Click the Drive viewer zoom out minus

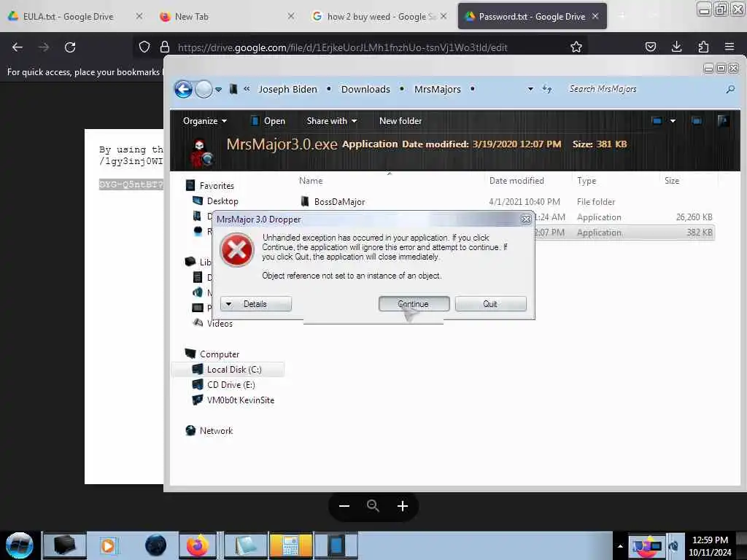click(x=344, y=506)
